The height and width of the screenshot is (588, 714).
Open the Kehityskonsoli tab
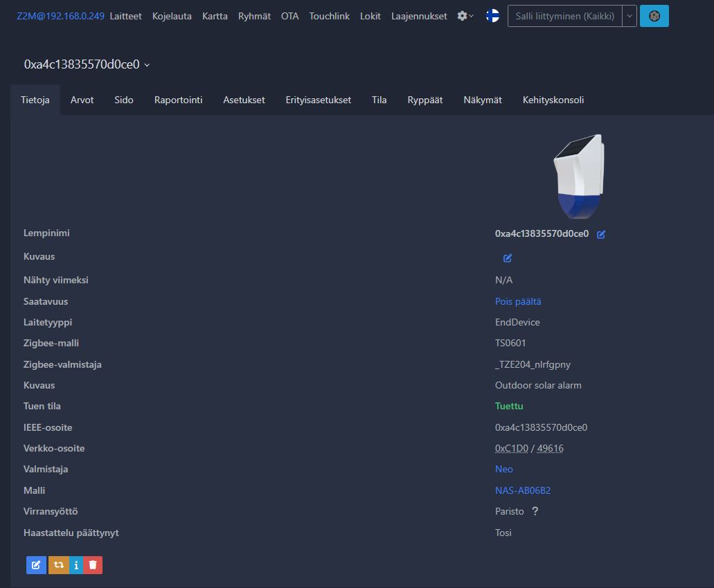click(553, 100)
